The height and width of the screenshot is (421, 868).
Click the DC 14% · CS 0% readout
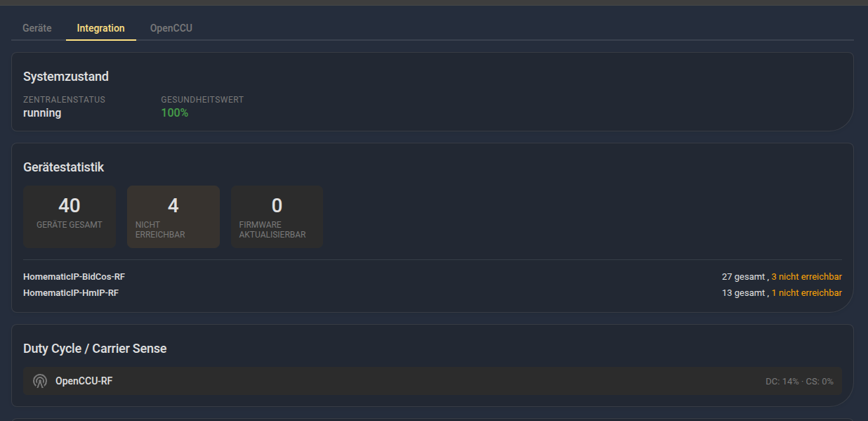coord(799,382)
